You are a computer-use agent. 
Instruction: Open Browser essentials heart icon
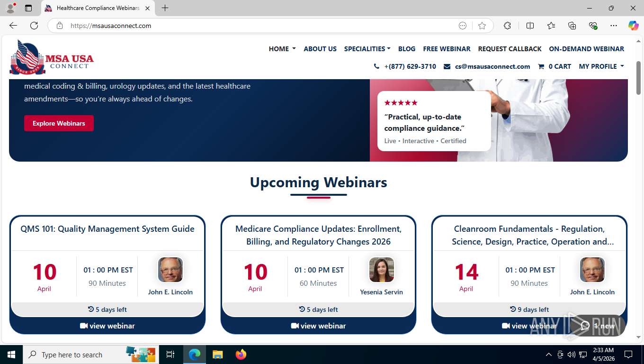(x=593, y=26)
